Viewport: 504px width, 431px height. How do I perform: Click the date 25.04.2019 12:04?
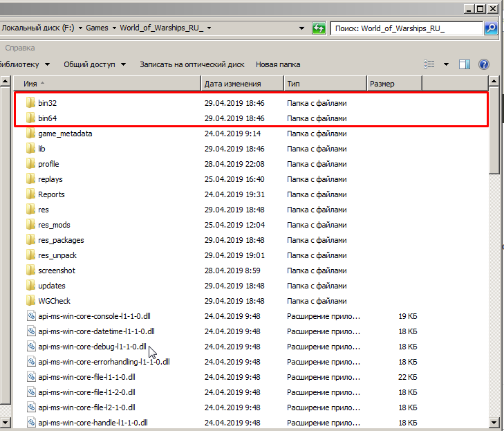234,225
